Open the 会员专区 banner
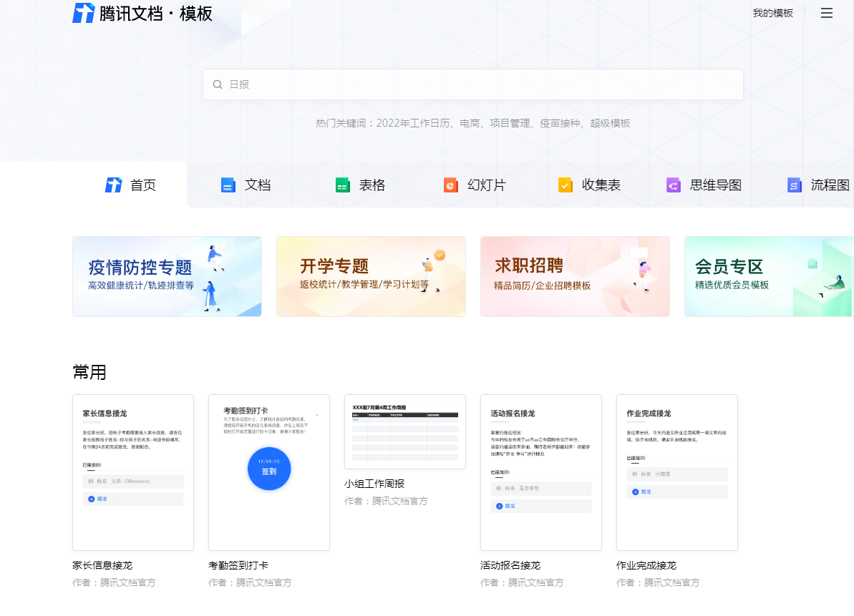The width and height of the screenshot is (854, 616). [x=769, y=276]
